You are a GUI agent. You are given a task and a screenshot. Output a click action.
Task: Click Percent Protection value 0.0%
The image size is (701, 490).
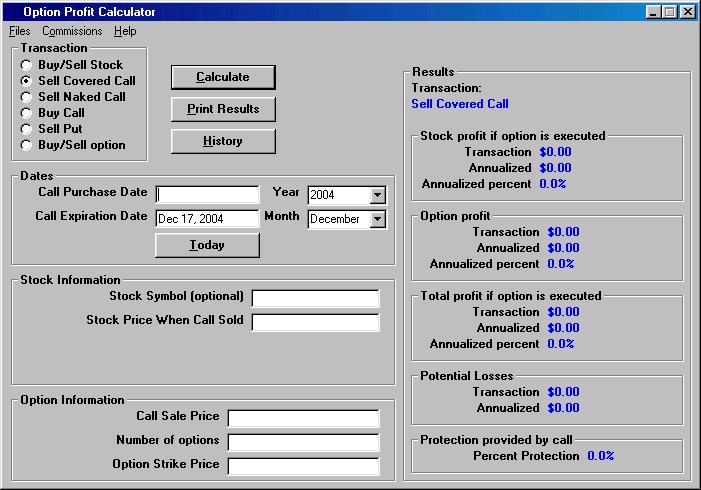point(601,456)
